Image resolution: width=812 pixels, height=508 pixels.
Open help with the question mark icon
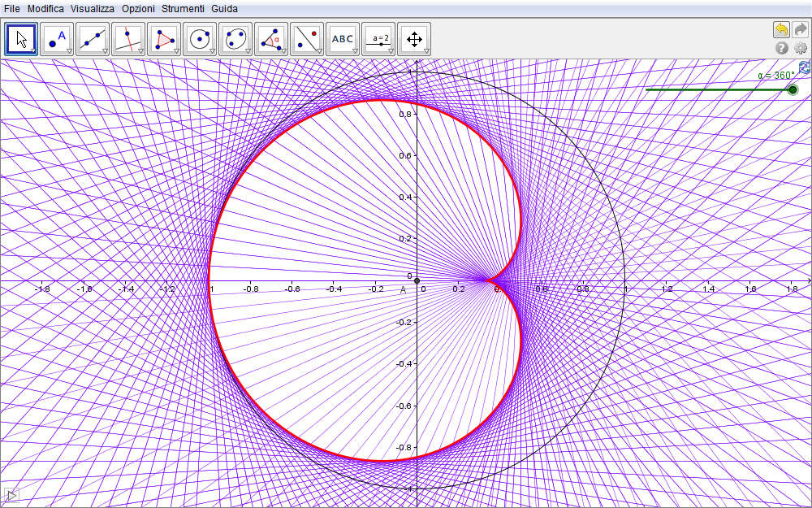pos(781,48)
